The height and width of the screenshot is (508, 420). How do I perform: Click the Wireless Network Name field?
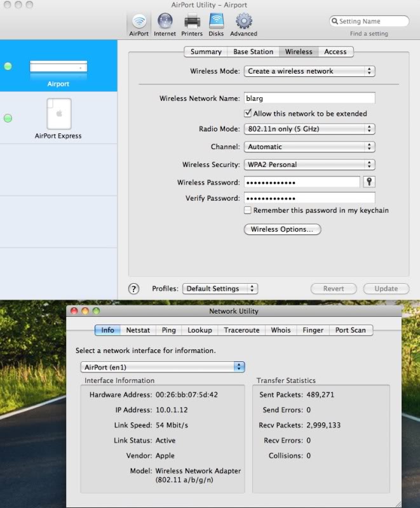pos(309,98)
